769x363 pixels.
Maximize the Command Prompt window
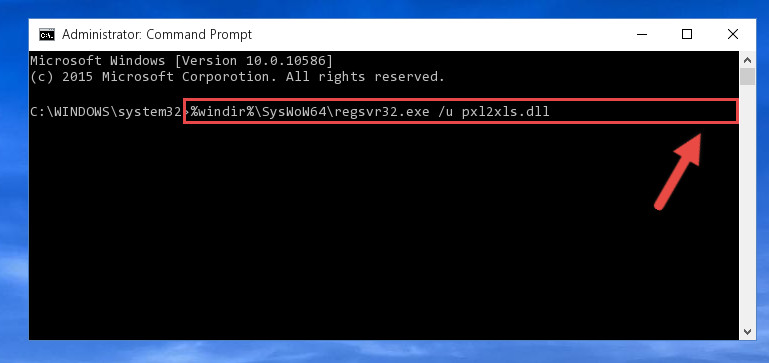687,34
